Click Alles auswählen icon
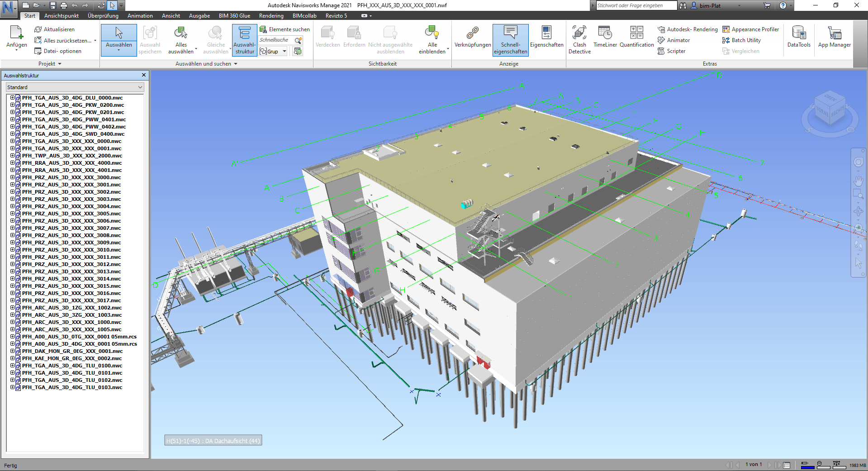The height and width of the screenshot is (471, 868). 181,33
